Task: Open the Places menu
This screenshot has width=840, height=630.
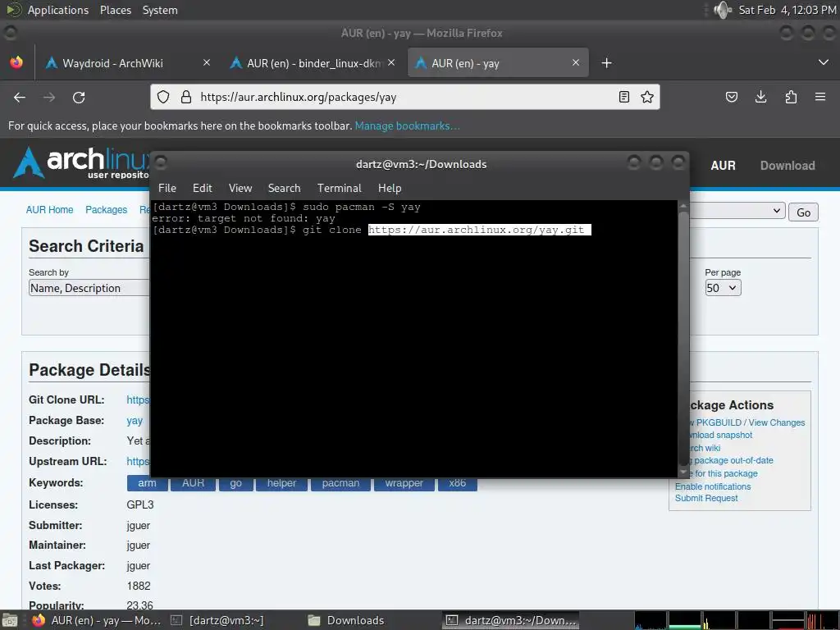Action: 116,10
